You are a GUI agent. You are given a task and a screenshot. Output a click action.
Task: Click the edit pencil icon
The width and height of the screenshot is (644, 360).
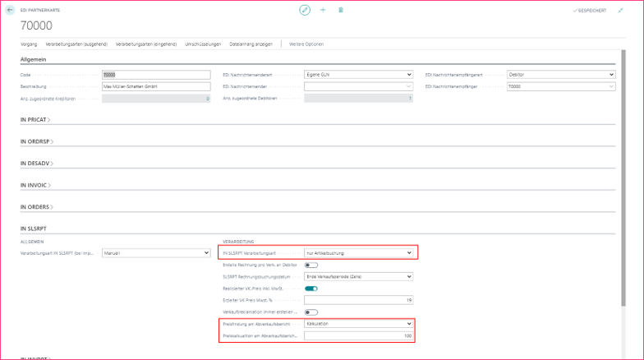click(305, 10)
